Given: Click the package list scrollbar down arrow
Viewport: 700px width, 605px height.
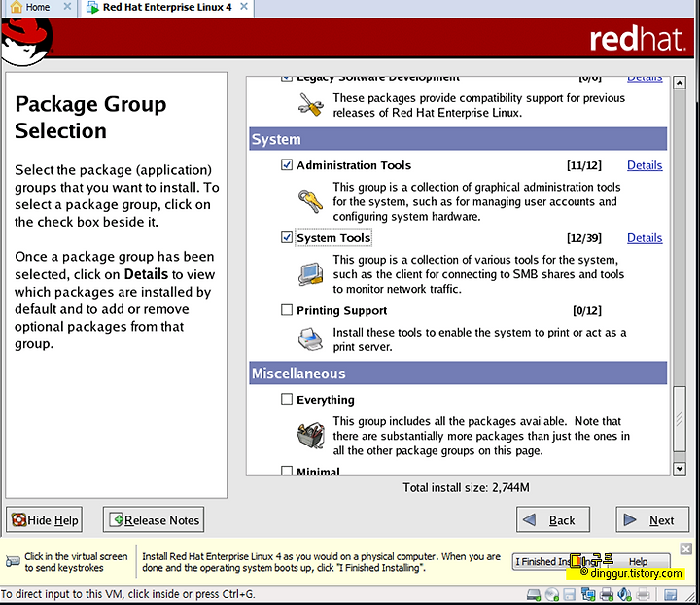Looking at the screenshot, I should point(680,469).
